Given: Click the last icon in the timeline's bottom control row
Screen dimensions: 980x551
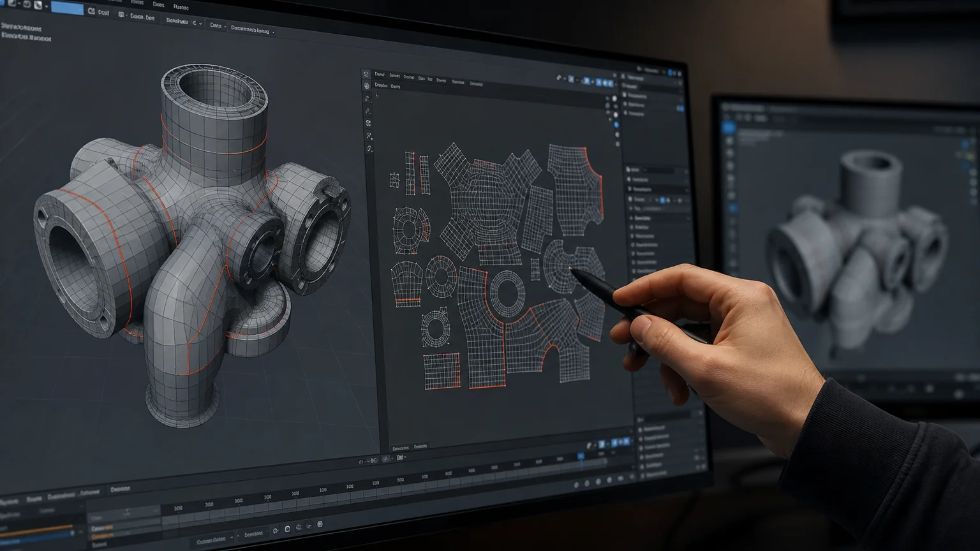Looking at the screenshot, I should pos(320,525).
